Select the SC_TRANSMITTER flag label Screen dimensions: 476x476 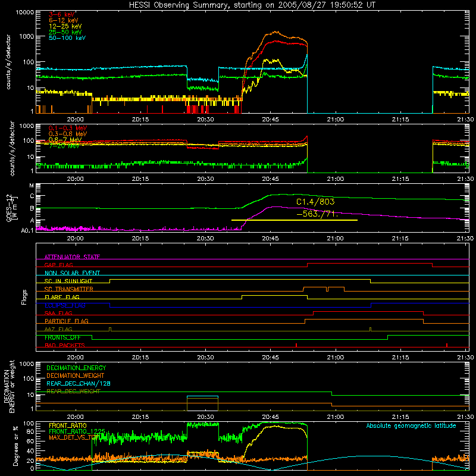click(69, 289)
